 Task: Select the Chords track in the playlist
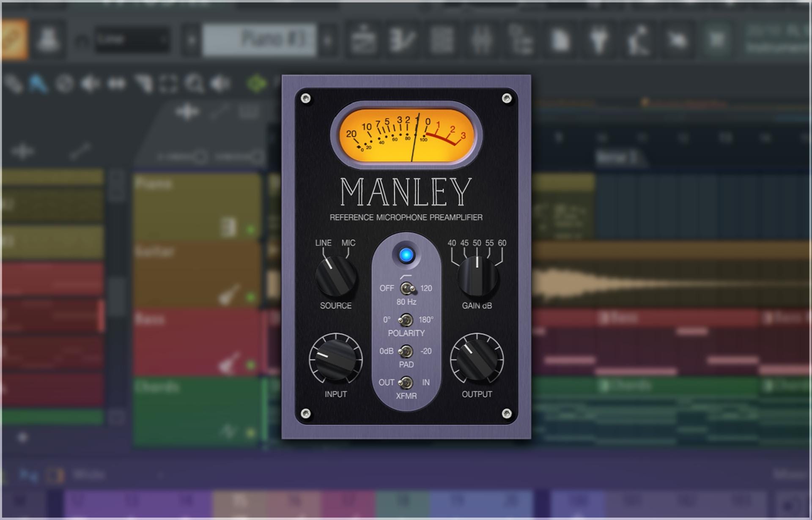[198, 412]
